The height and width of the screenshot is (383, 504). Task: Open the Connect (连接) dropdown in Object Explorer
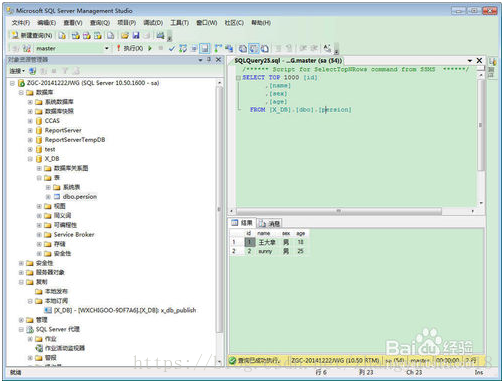point(17,71)
